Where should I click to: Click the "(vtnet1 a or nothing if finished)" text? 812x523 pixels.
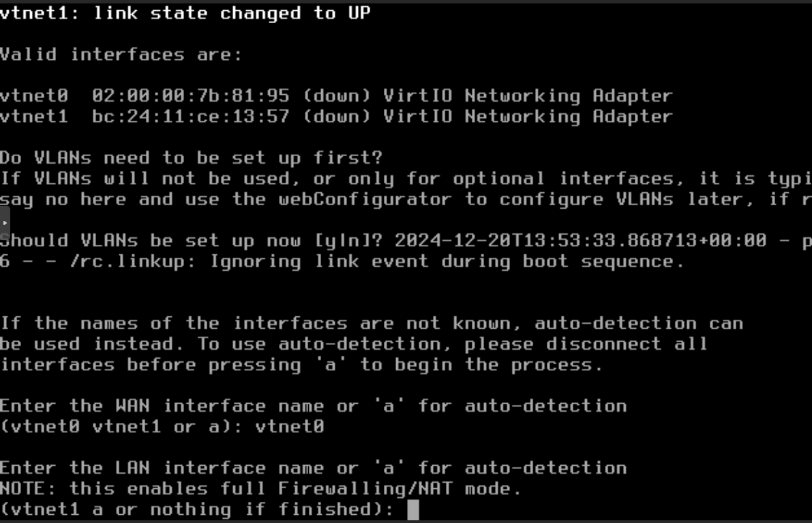tap(196, 509)
